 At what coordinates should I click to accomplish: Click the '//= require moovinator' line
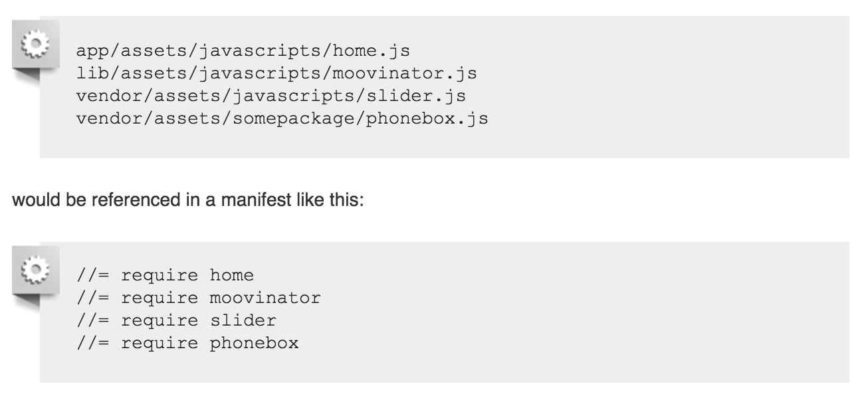click(199, 298)
